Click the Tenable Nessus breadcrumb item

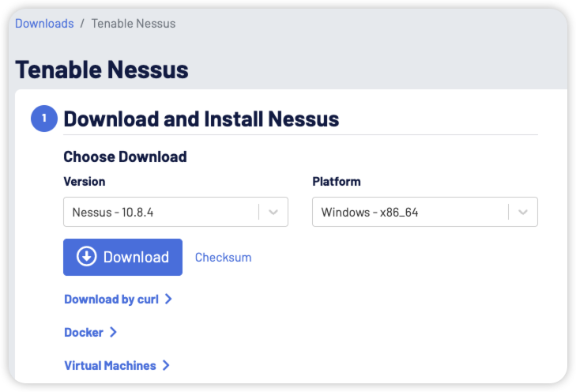pos(134,24)
